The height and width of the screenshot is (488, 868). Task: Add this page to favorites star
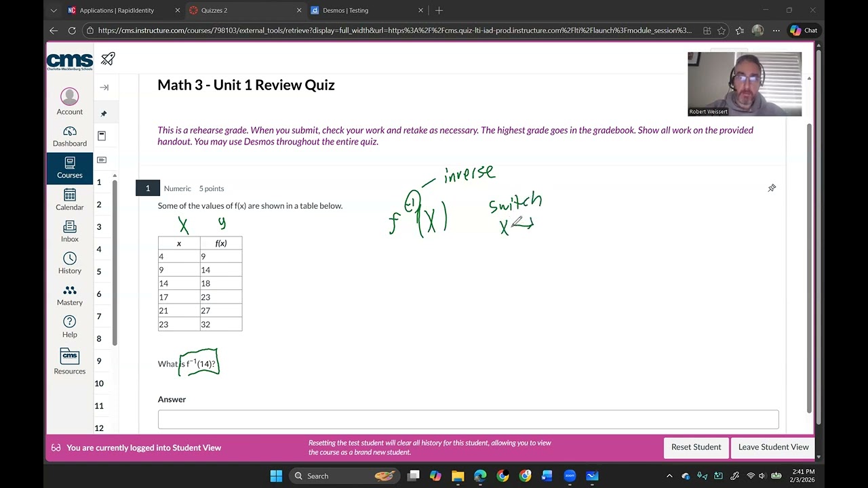pos(722,30)
